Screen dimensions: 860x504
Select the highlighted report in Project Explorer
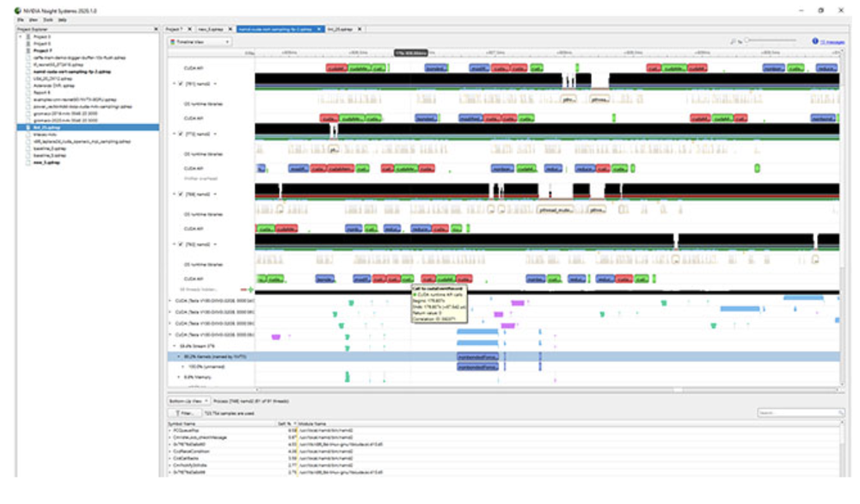coord(88,127)
